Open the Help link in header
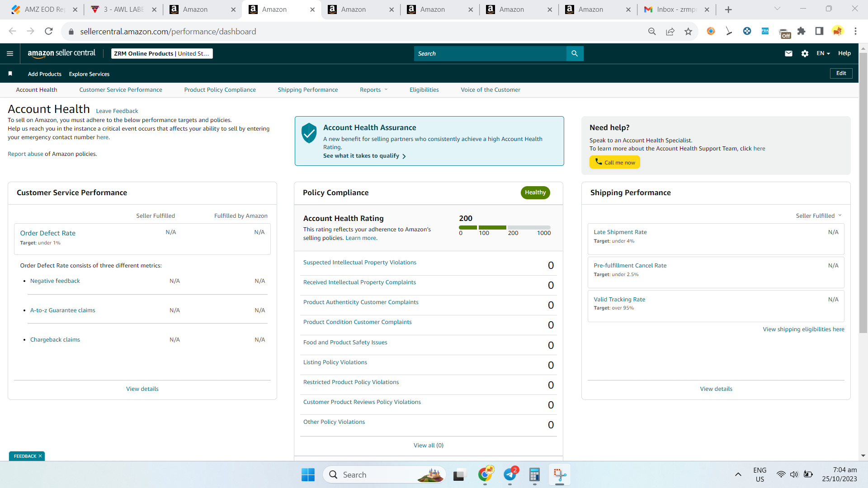Viewport: 868px width, 488px height. click(x=844, y=53)
